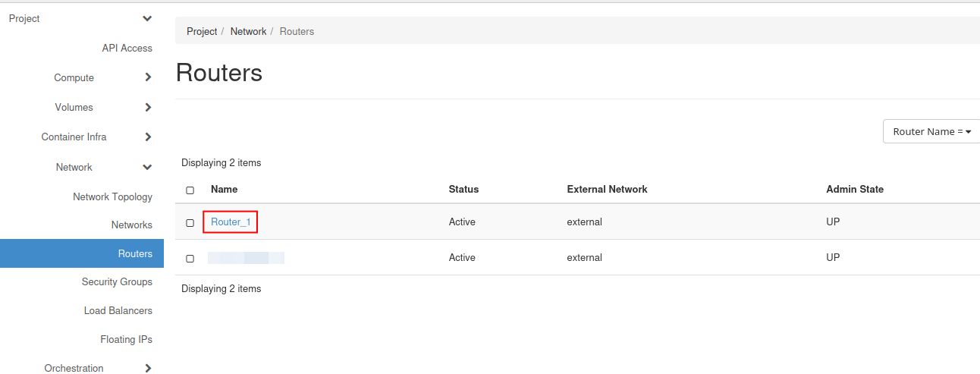980x374 pixels.
Task: Collapse the Project section chevron
Action: point(147,18)
